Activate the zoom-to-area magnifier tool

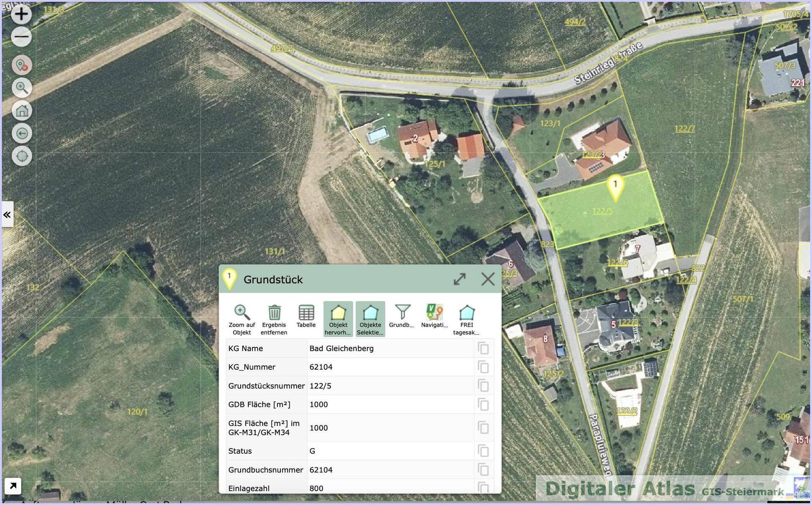(x=22, y=88)
